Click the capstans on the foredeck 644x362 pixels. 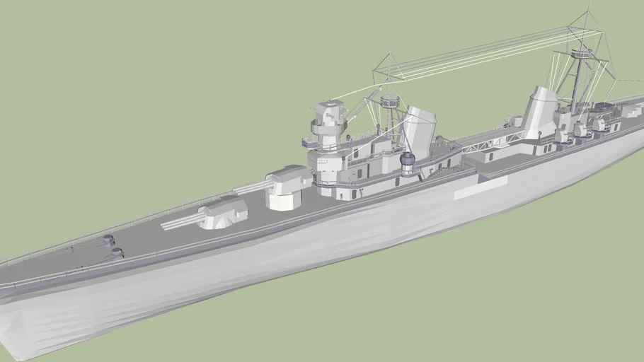(x=110, y=245)
